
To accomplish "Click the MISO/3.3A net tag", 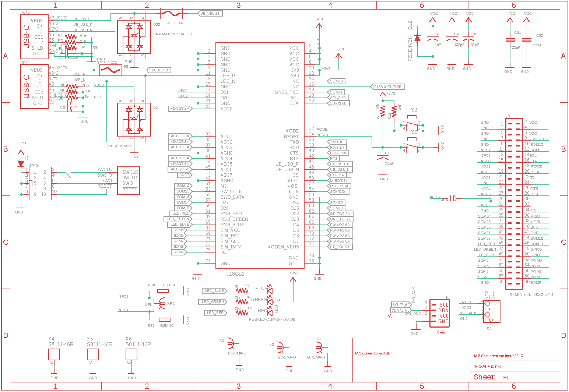I will point(339,180).
